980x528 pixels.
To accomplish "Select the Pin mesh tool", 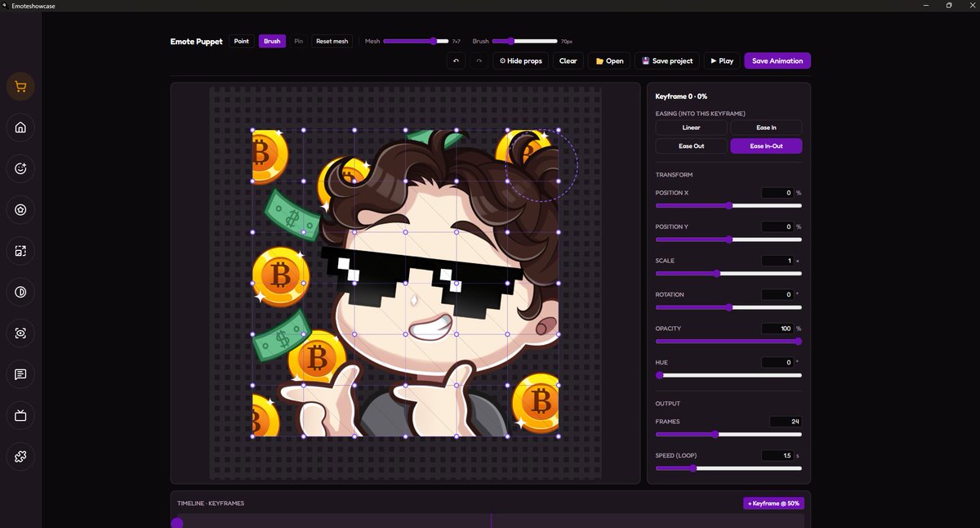I will 299,41.
